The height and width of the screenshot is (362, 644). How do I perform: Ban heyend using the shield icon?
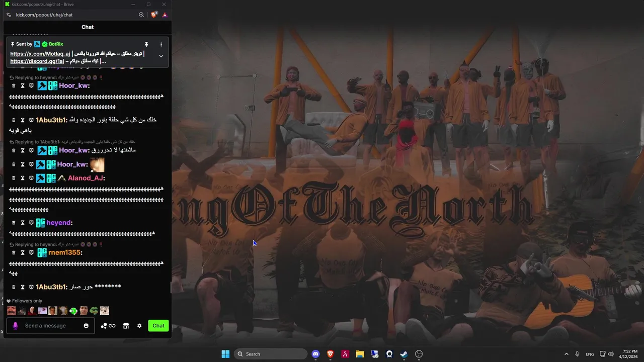[x=31, y=223]
